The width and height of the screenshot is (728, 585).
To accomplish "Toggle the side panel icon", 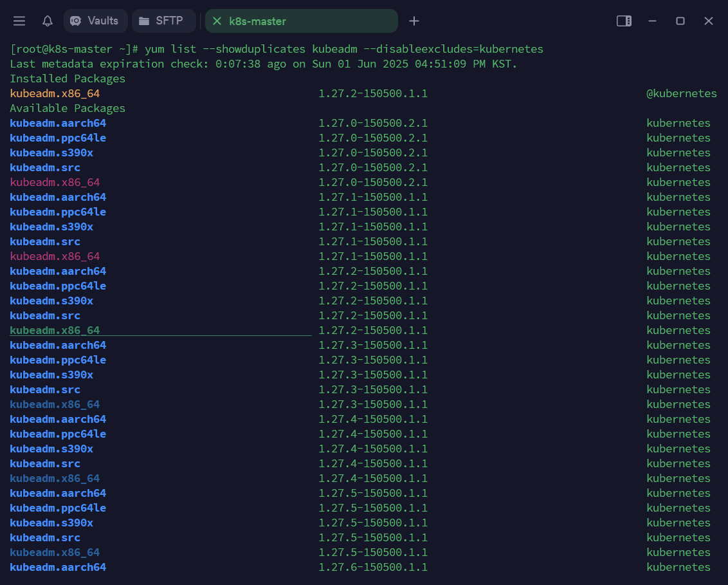I will (624, 21).
